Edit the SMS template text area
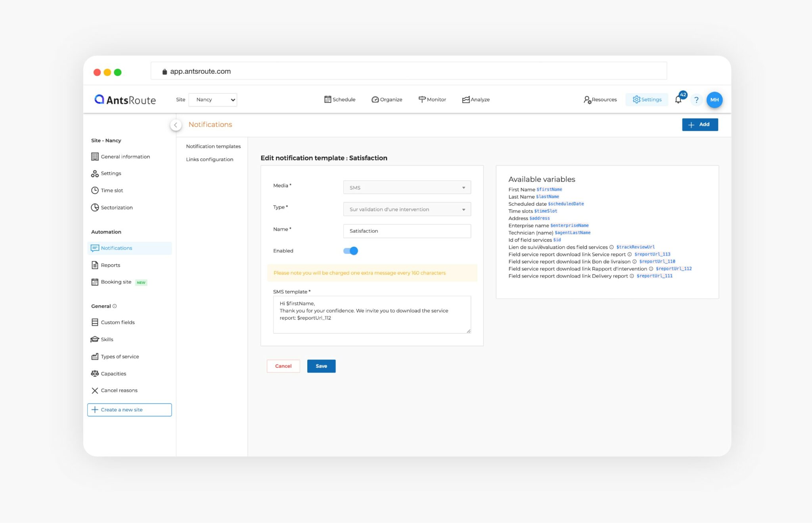812x523 pixels. pos(372,314)
